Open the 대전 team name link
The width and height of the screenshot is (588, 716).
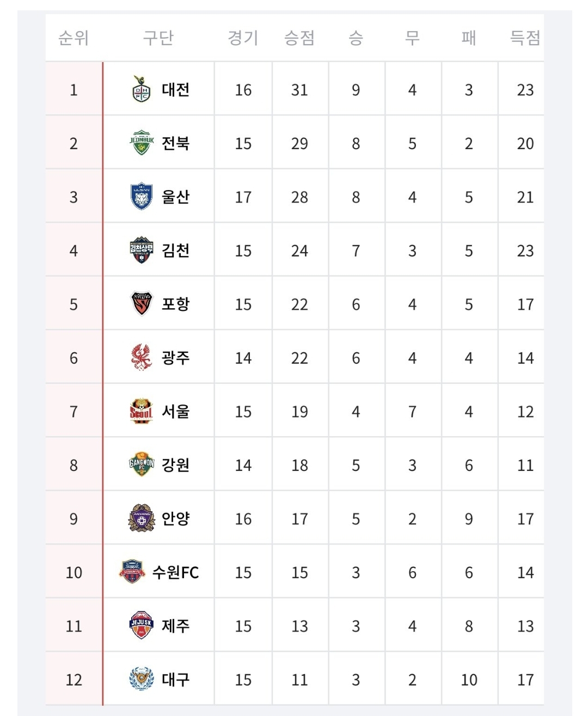(x=175, y=89)
